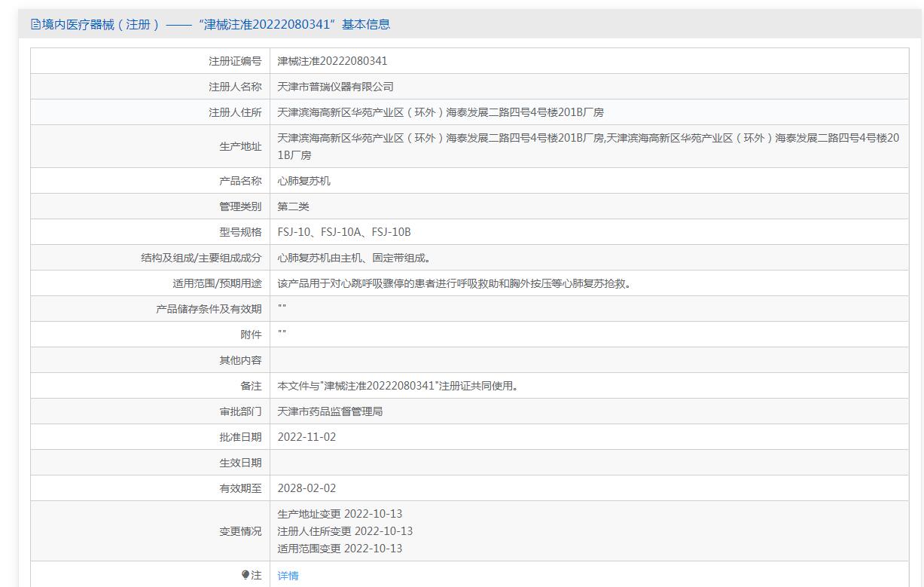Click the 产品名称 label
This screenshot has width=924, height=587.
240,181
